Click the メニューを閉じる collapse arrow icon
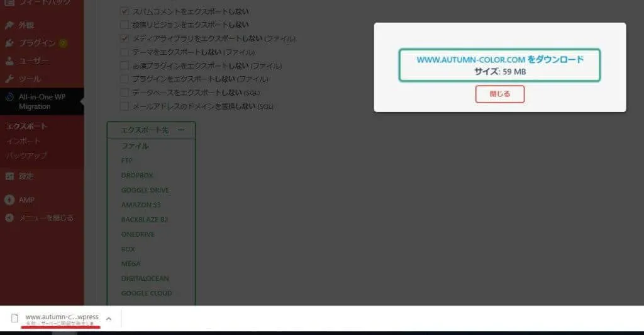This screenshot has width=644, height=335. [x=9, y=218]
